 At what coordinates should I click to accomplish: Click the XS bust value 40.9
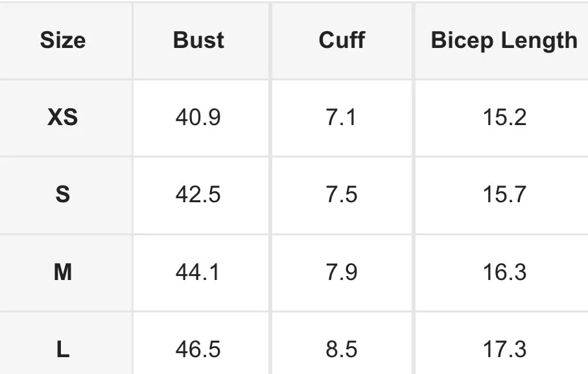click(x=198, y=117)
